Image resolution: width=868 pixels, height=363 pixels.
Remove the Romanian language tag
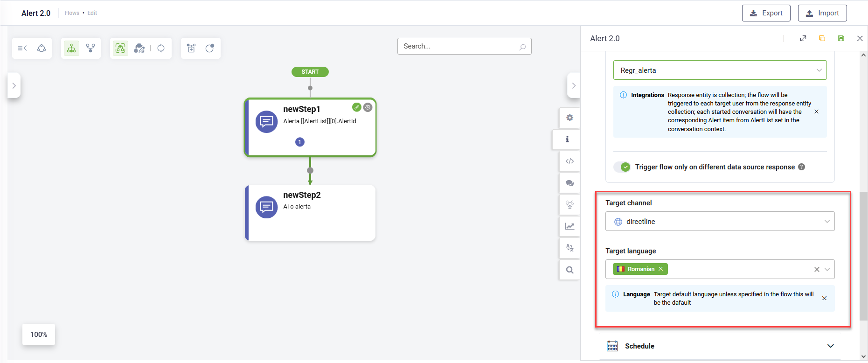pos(660,269)
